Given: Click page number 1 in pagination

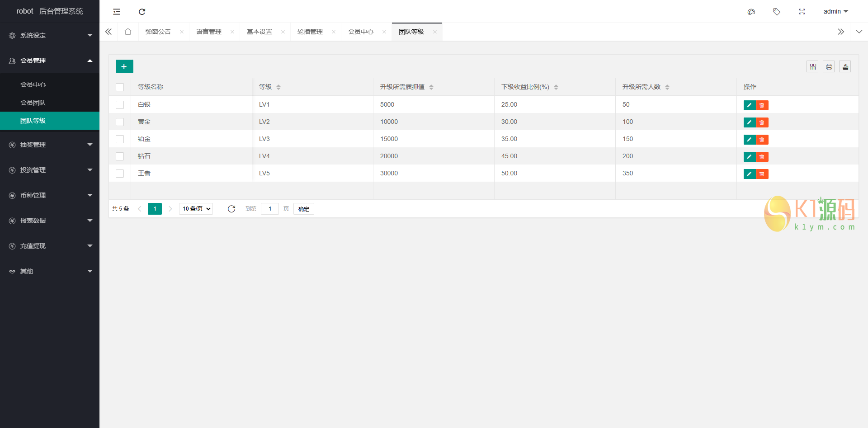Looking at the screenshot, I should pos(155,209).
